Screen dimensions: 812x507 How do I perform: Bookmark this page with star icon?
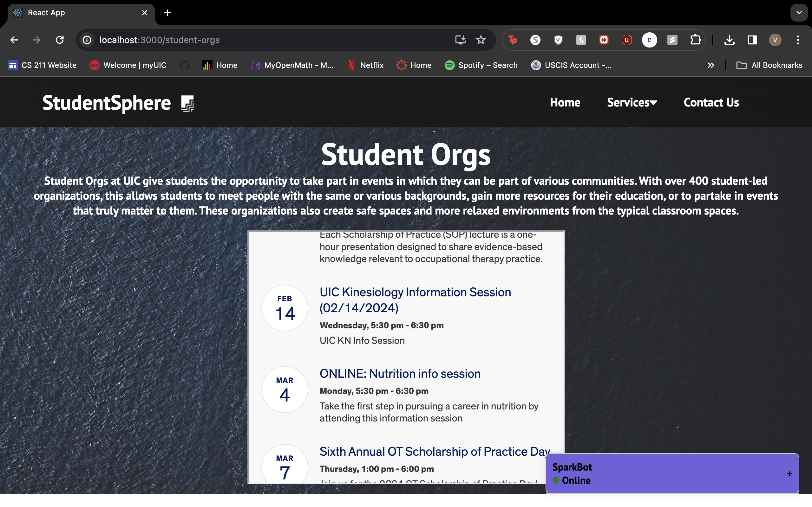[x=481, y=40]
